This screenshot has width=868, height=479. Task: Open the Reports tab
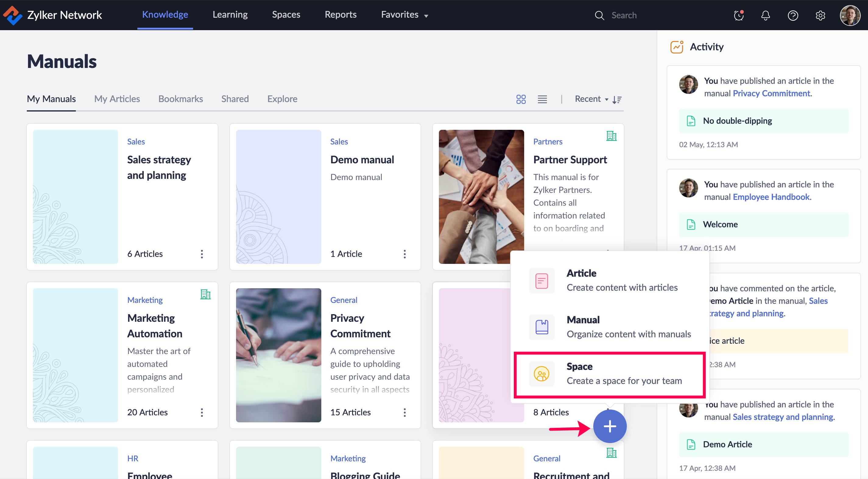point(341,15)
